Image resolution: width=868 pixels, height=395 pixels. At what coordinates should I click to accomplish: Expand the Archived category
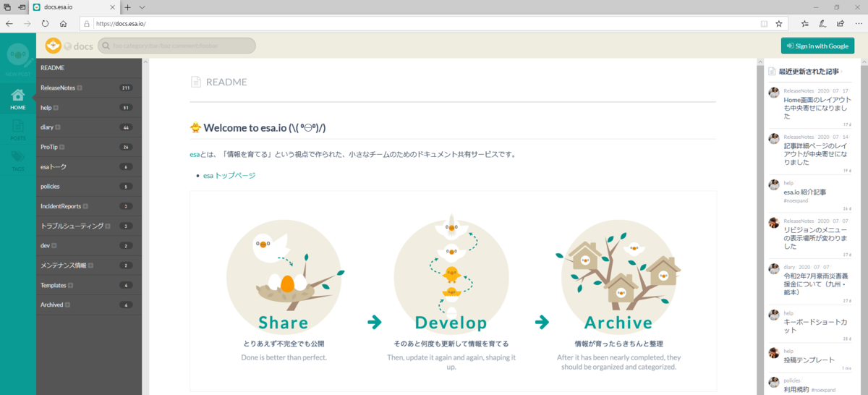pyautogui.click(x=67, y=305)
